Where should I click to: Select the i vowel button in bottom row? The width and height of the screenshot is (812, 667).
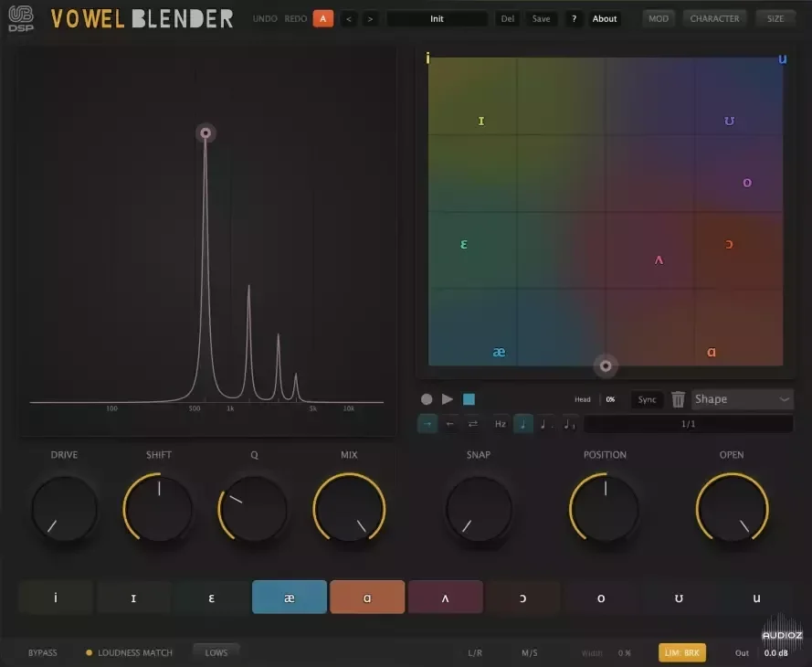point(56,598)
